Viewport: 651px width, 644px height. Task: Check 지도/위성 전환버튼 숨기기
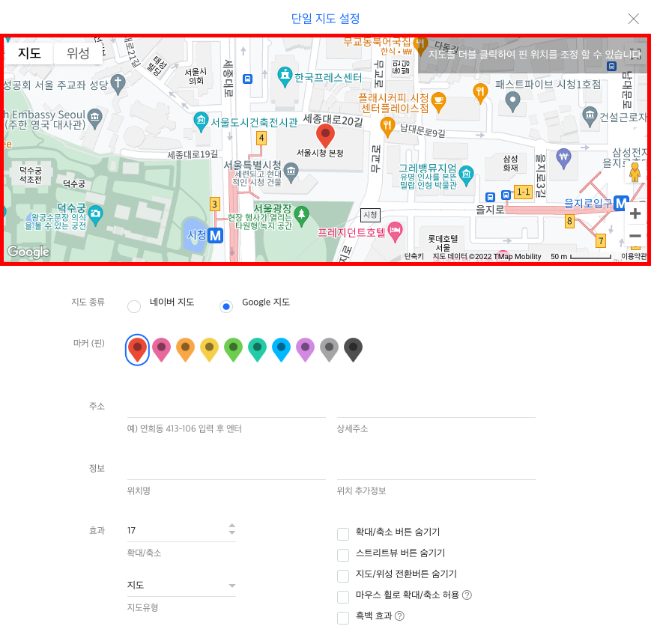[343, 576]
